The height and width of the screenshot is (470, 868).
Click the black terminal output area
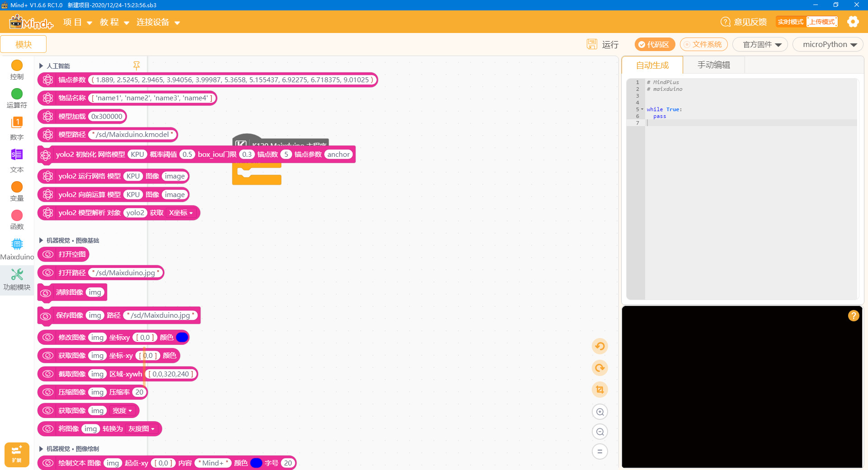click(x=742, y=387)
